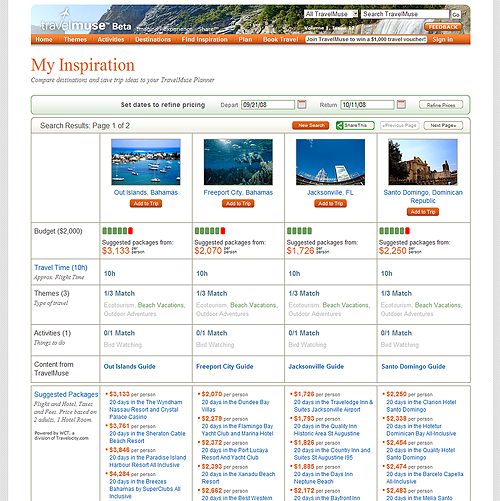This screenshot has width=500, height=501.
Task: Open the Sheraton Cable Beach Resort package
Action: click(147, 437)
